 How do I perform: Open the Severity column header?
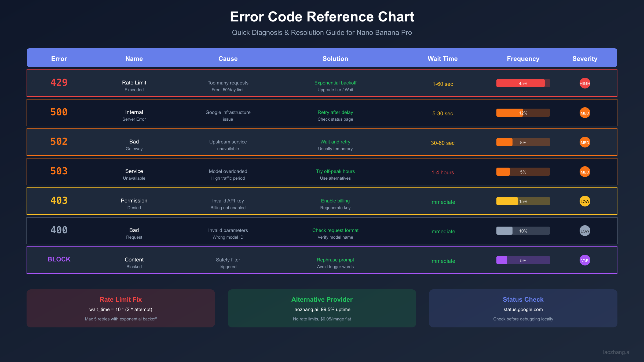585,58
